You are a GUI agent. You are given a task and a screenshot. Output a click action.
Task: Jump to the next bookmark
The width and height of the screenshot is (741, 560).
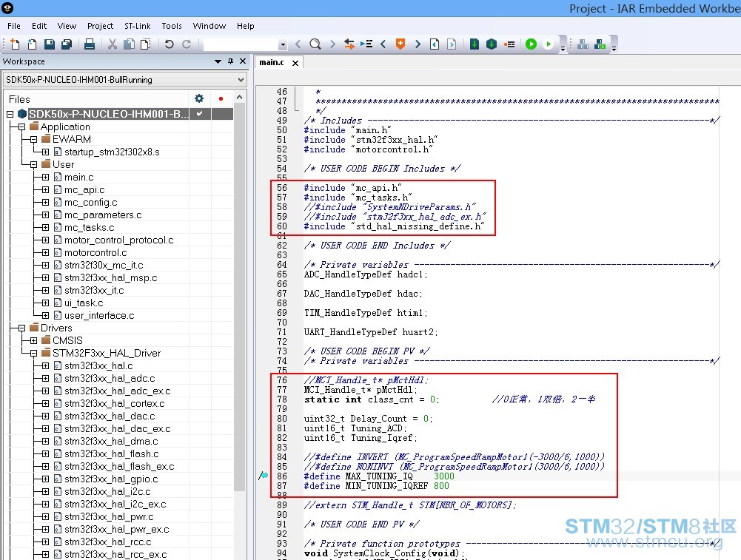(418, 44)
